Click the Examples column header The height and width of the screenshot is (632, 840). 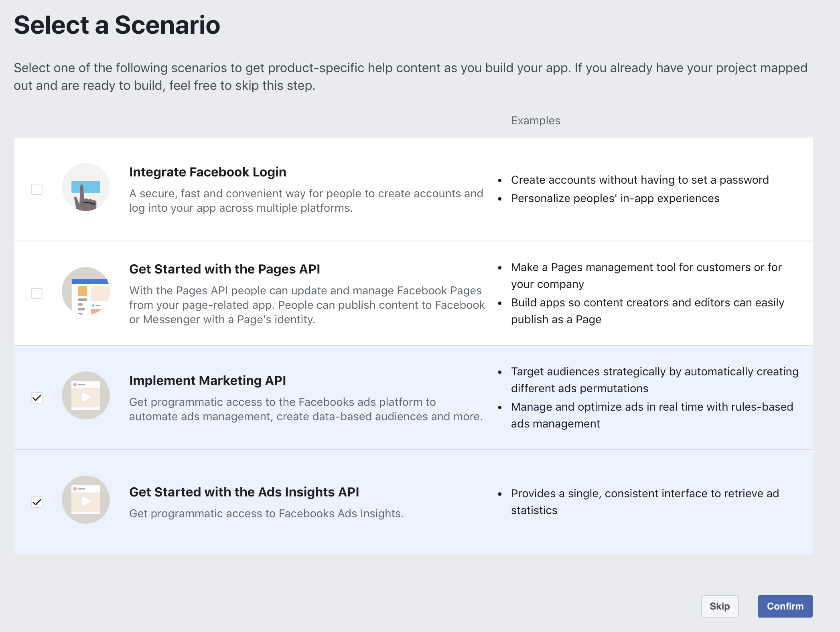(x=536, y=121)
